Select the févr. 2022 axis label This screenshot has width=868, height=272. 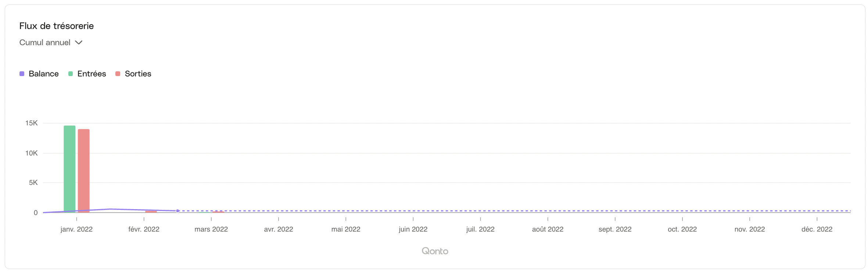coord(144,229)
